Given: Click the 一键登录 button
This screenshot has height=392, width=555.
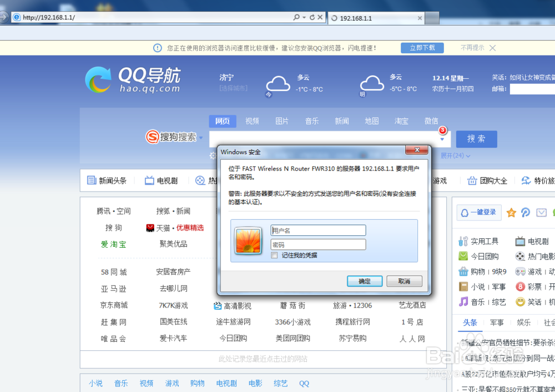Looking at the screenshot, I should pos(479,213).
